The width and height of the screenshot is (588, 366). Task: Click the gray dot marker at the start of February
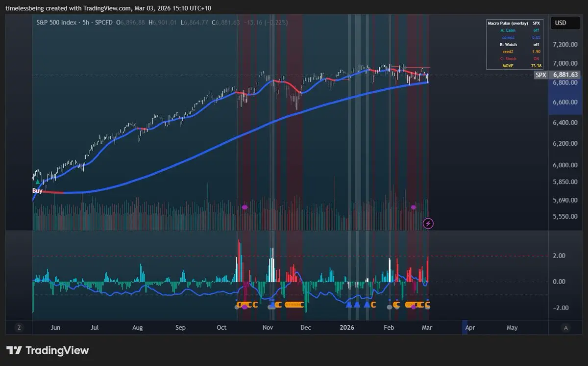pyautogui.click(x=390, y=307)
